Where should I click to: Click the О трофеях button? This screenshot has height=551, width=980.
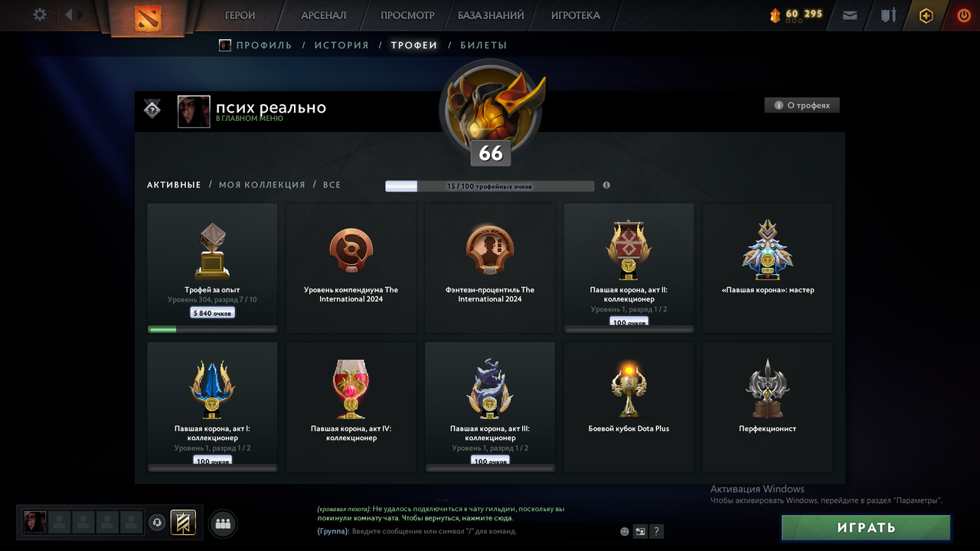pyautogui.click(x=802, y=106)
